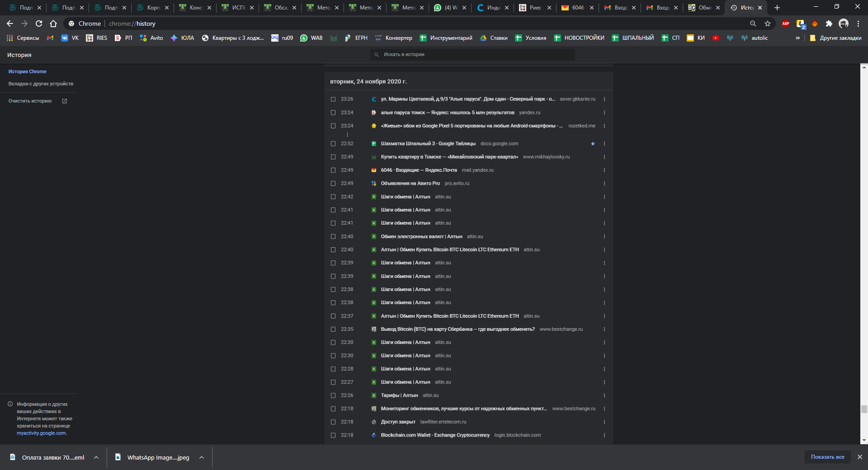
Task: Open the WAB WhatsApp bookmark
Action: point(311,38)
